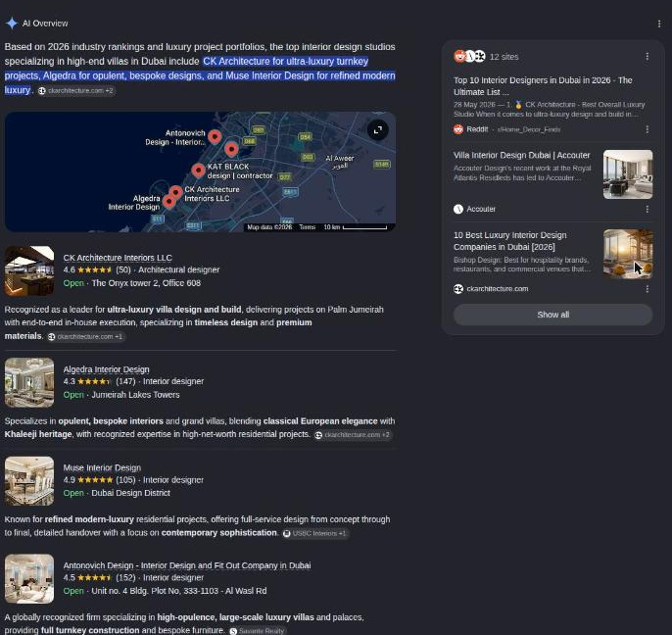Open Villa Interior Design Dubai Accouter result
Image resolution: width=672 pixels, height=635 pixels.
tap(521, 155)
